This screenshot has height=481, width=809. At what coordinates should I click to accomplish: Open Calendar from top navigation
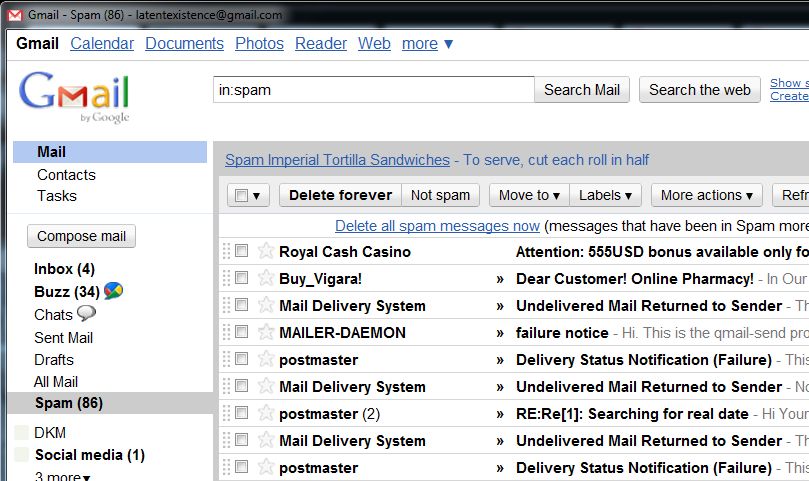click(x=102, y=44)
